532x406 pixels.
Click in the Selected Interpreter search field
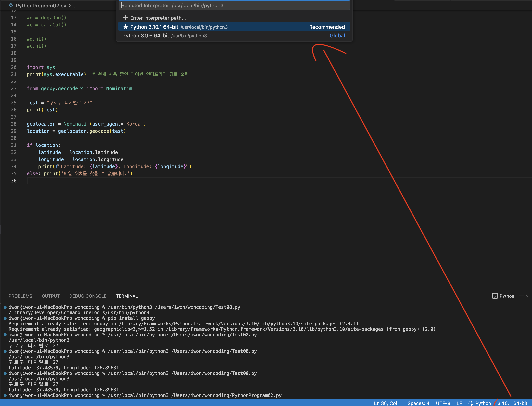234,5
